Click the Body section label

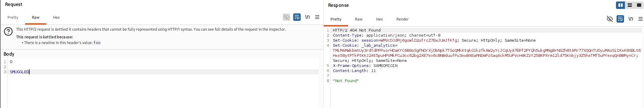pyautogui.click(x=9, y=54)
